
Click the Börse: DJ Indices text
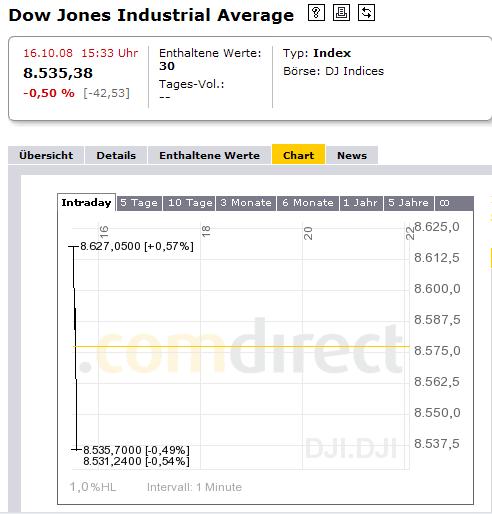click(333, 71)
